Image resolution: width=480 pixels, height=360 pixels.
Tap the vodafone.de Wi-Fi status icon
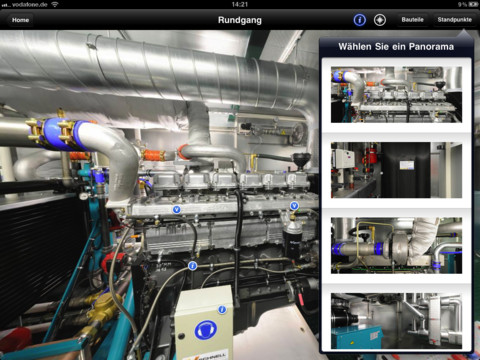(x=55, y=4)
